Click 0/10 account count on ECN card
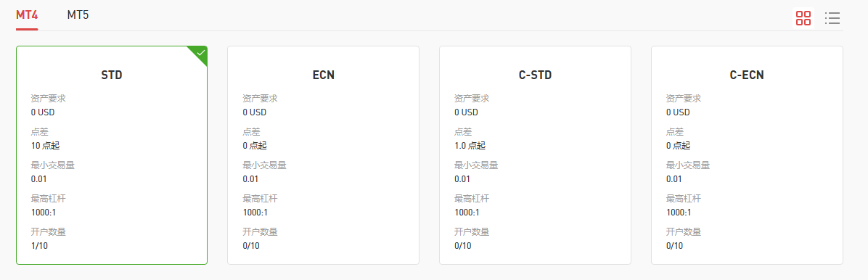The width and height of the screenshot is (868, 280). (x=251, y=246)
